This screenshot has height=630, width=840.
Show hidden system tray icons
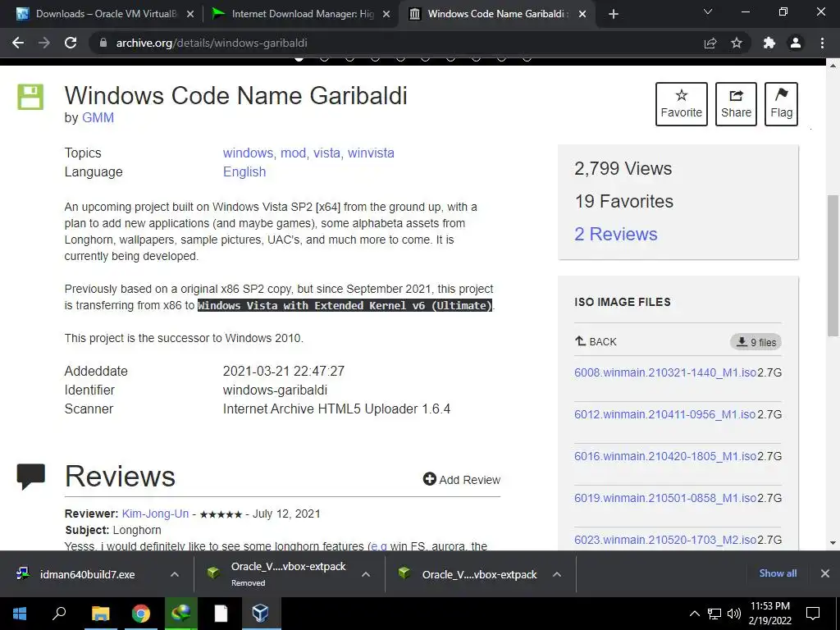[x=694, y=614]
